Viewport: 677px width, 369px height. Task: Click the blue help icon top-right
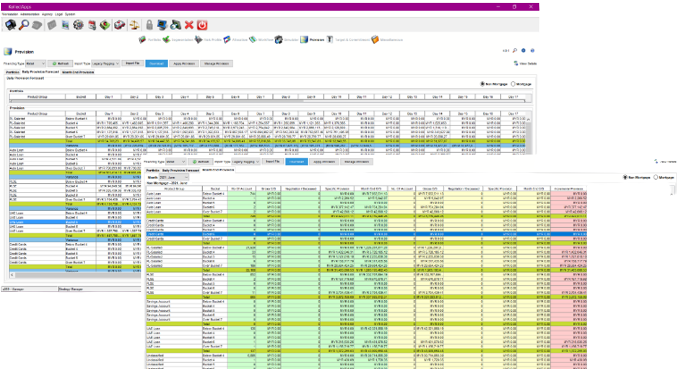coord(532,50)
